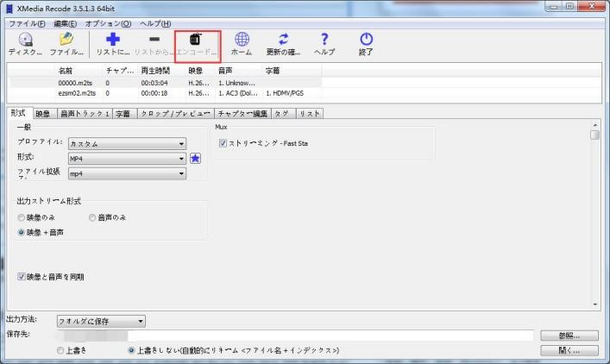The image size is (610, 364).
Task: Select the 映像のみ radio button
Action: click(x=22, y=217)
